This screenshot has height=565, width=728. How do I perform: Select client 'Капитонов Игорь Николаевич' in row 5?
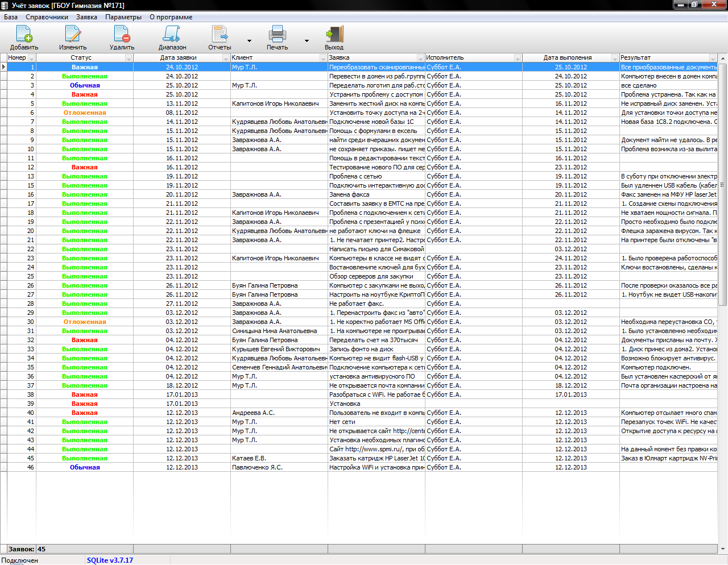tap(279, 103)
